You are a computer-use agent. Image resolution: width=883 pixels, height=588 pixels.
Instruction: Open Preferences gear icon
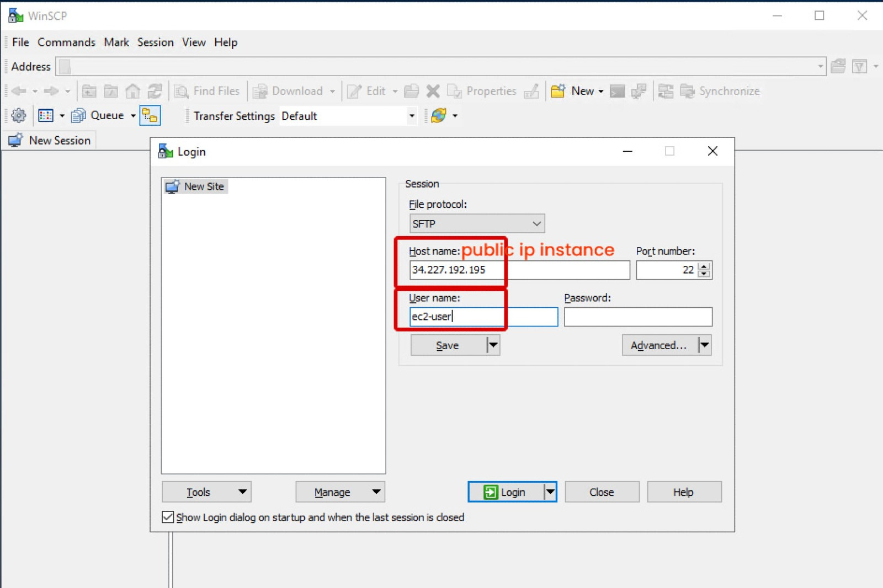point(19,115)
